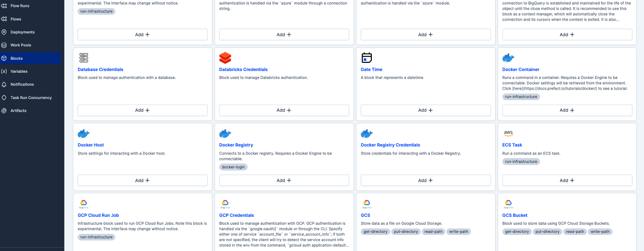644x251 pixels.
Task: Click the Work Pools sidebar icon
Action: [x=4, y=45]
